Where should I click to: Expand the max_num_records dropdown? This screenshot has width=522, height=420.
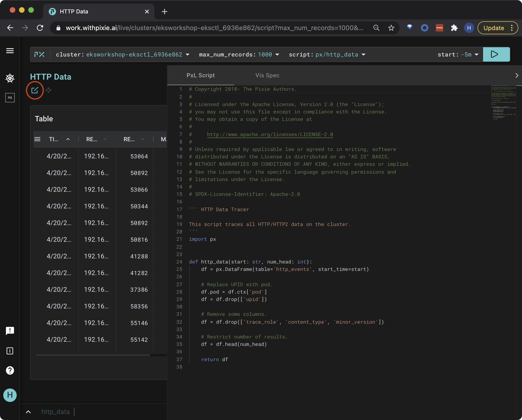(277, 55)
